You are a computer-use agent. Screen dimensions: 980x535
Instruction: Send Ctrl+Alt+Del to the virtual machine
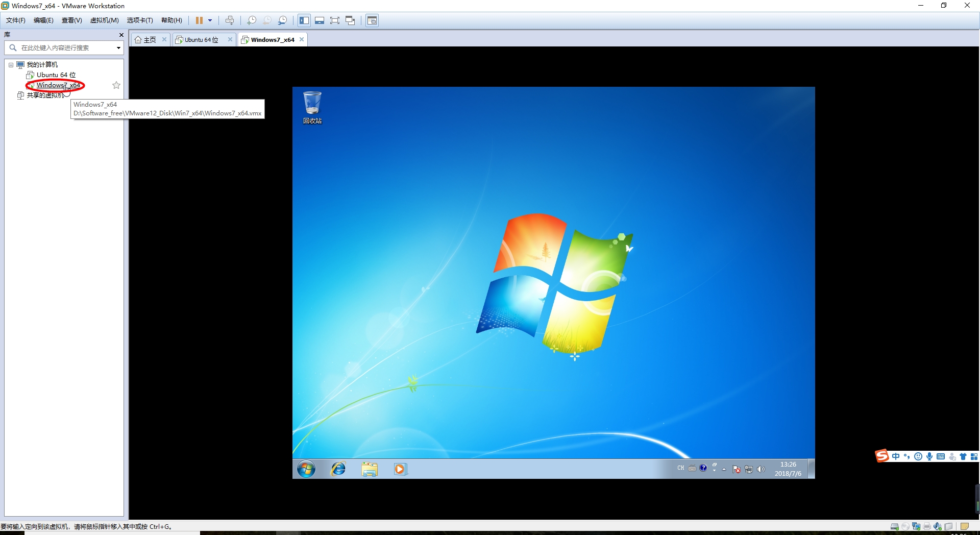(x=230, y=20)
